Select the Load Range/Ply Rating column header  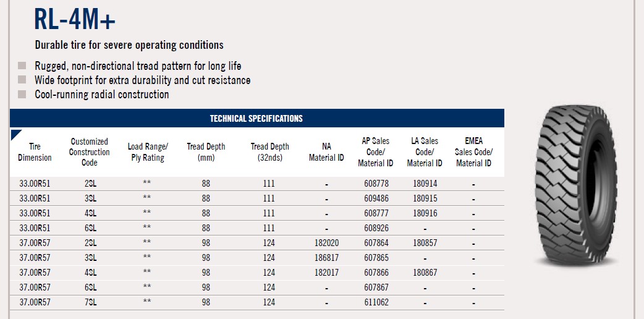pos(147,152)
